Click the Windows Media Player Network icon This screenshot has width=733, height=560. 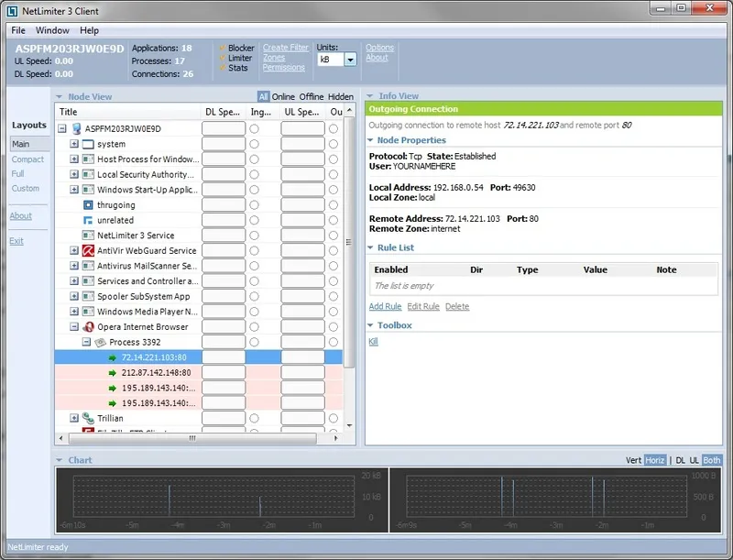pos(88,312)
